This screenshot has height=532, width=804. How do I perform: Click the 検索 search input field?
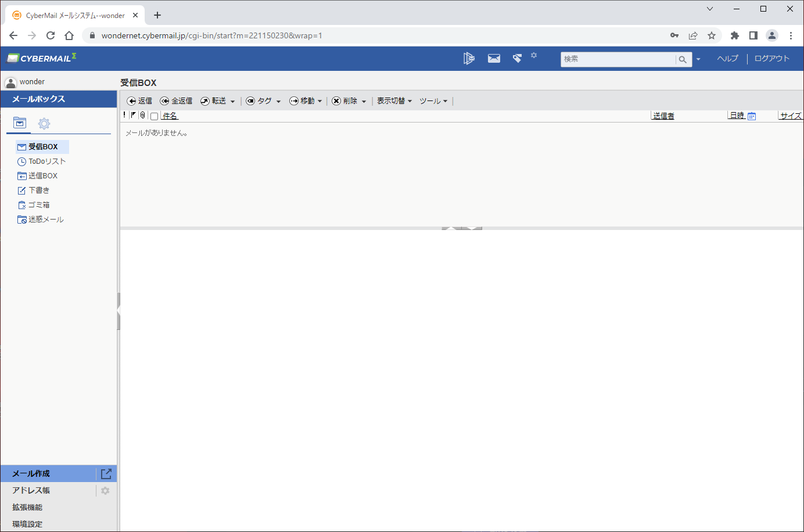pyautogui.click(x=618, y=59)
